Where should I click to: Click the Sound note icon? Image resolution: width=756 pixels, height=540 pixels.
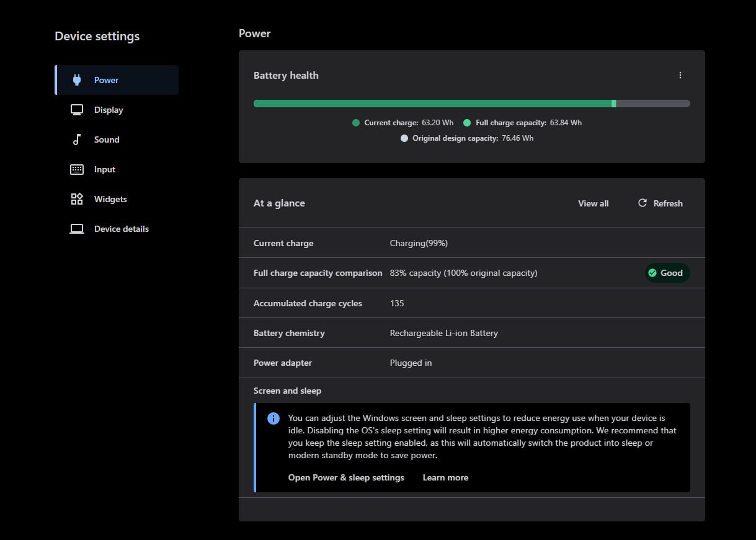[x=76, y=139]
